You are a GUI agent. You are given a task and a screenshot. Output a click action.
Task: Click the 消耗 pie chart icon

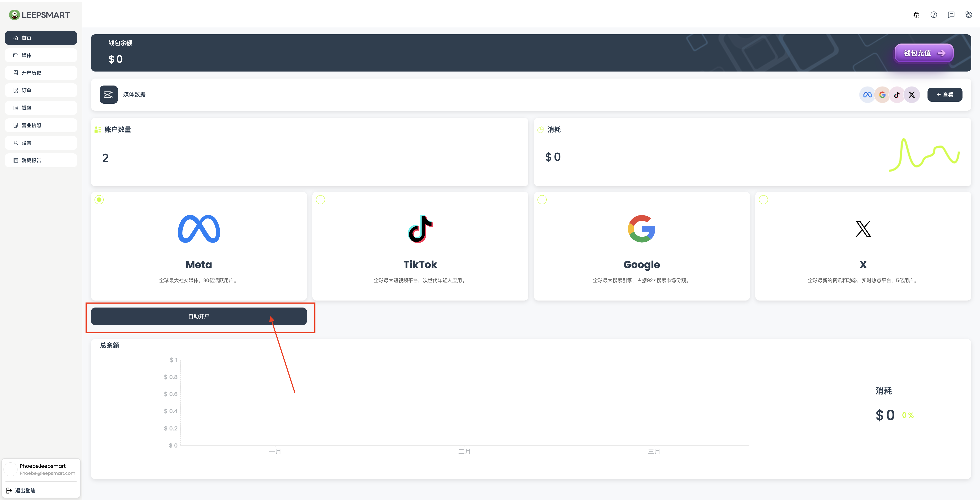point(541,130)
